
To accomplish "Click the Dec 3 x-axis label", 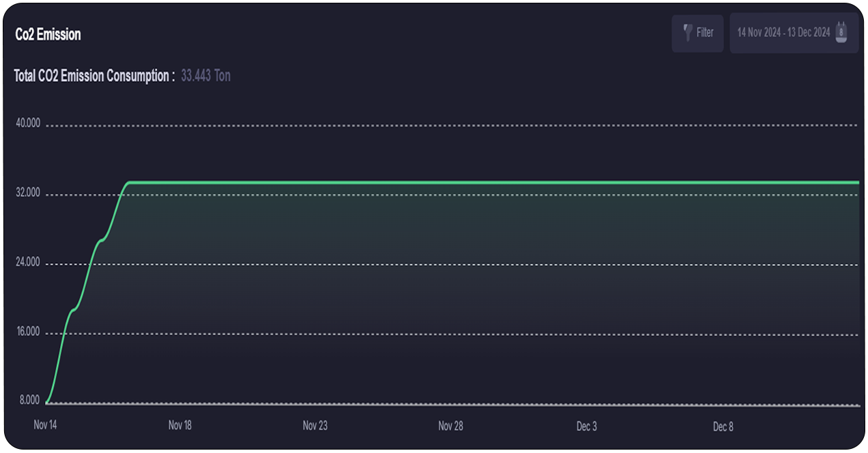I will pyautogui.click(x=586, y=426).
